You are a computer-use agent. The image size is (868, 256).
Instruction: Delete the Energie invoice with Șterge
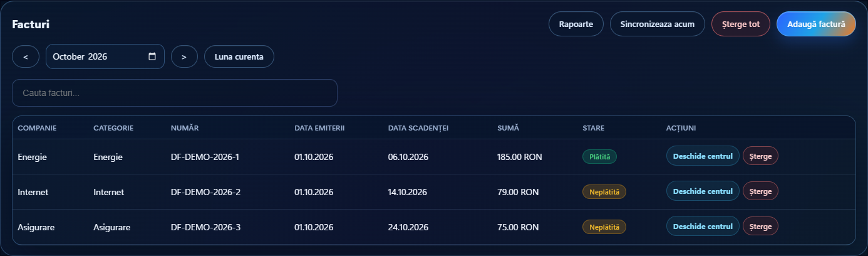pos(760,156)
